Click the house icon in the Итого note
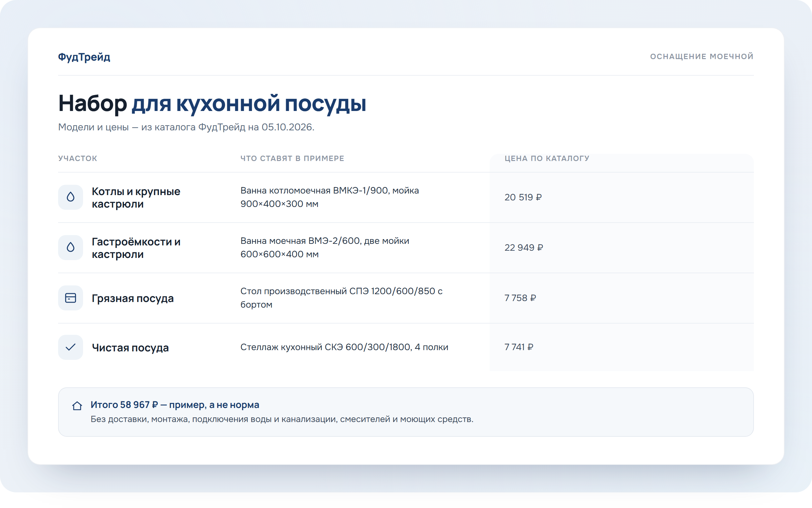The height and width of the screenshot is (508, 812). (x=77, y=405)
